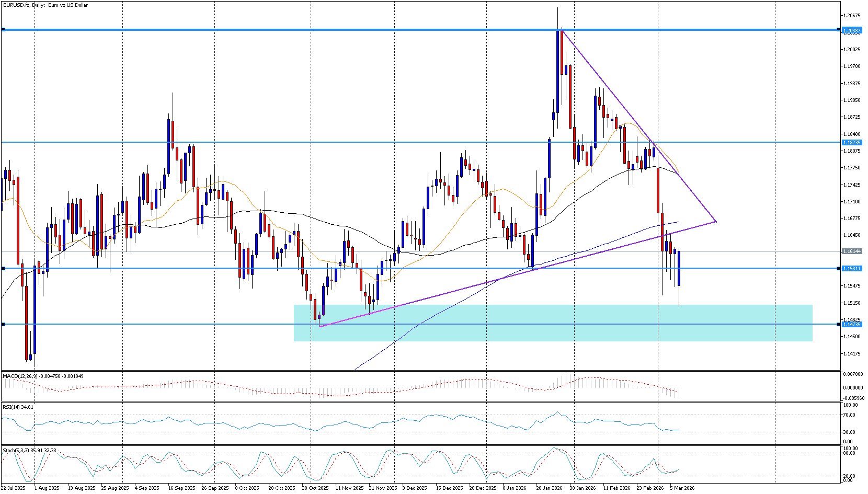Viewport: 868px width, 494px height.
Task: Click the 70.00 level on the RSI scale
Action: click(850, 415)
